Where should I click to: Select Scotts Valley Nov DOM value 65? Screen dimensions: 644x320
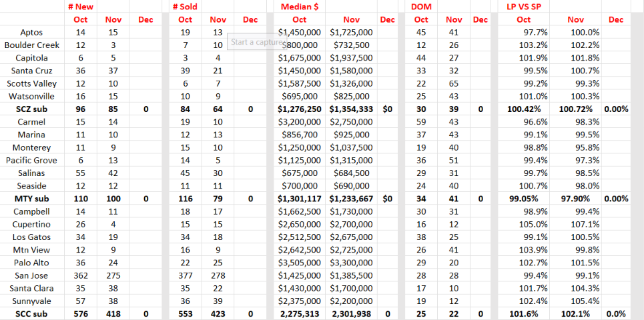point(454,83)
